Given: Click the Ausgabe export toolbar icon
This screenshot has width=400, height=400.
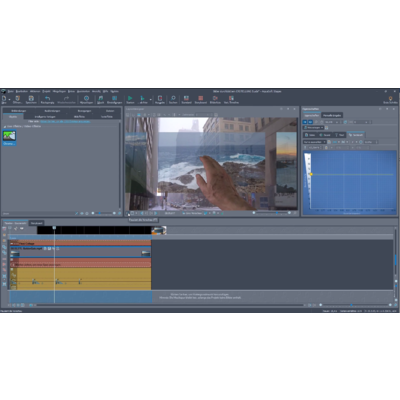Looking at the screenshot, I should click(160, 98).
